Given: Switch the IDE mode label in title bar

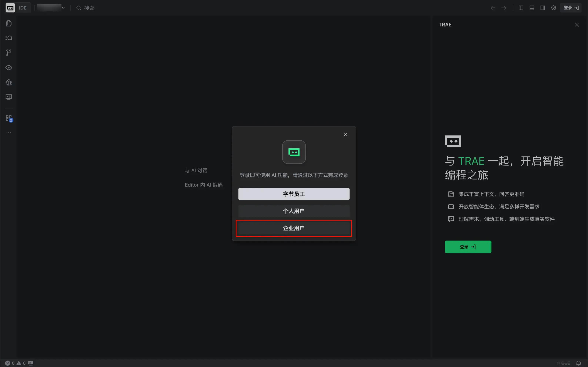Looking at the screenshot, I should point(23,8).
